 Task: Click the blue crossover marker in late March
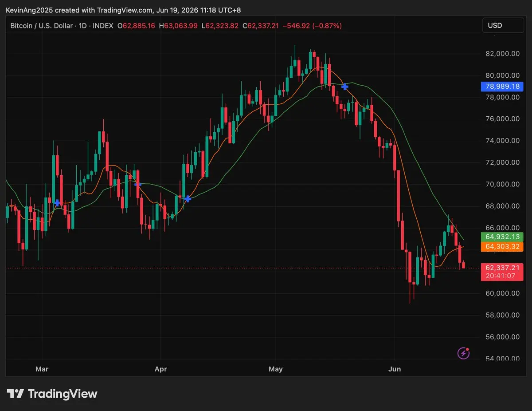138,184
